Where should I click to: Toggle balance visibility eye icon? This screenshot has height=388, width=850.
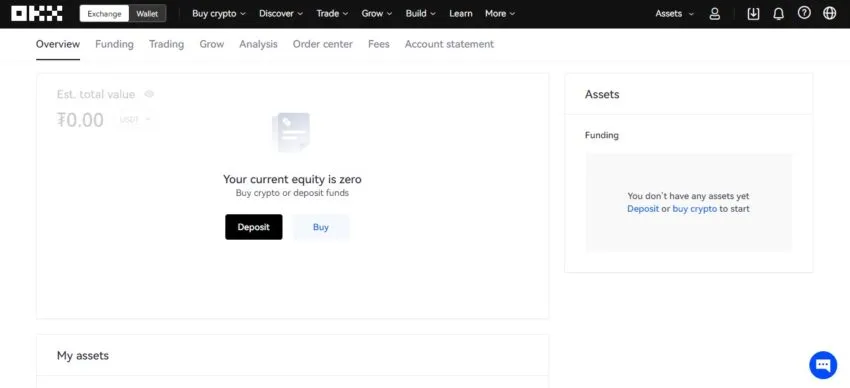pyautogui.click(x=149, y=94)
